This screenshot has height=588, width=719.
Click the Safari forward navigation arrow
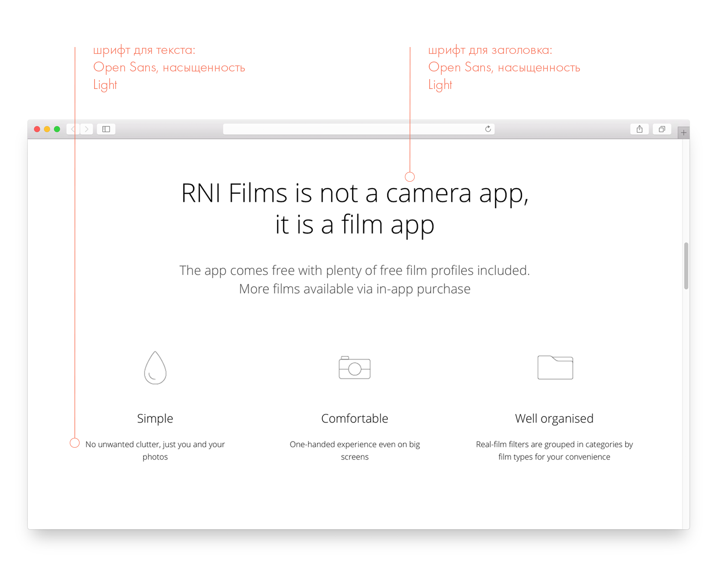coord(87,129)
